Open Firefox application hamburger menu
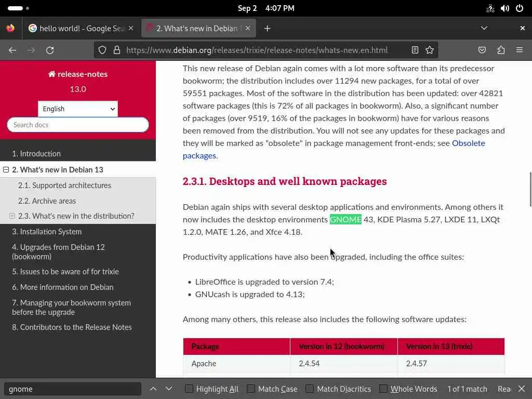Viewport: 532px width, 399px height. 520,50
